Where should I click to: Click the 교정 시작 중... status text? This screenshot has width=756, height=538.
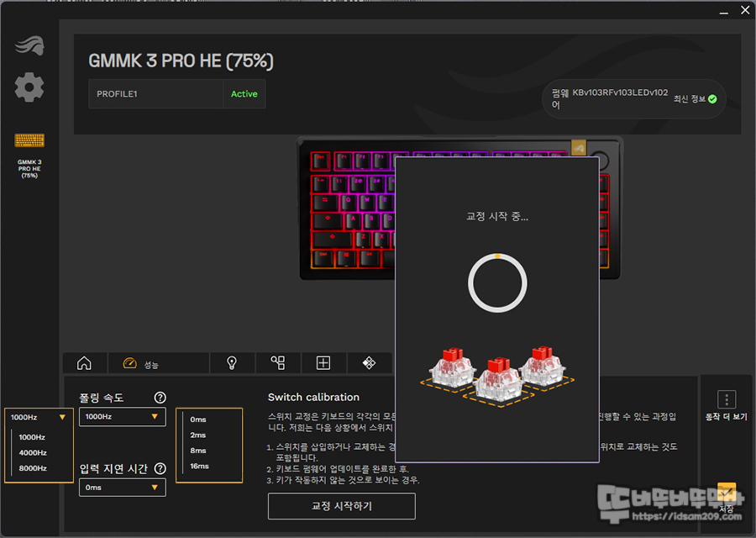click(x=497, y=217)
